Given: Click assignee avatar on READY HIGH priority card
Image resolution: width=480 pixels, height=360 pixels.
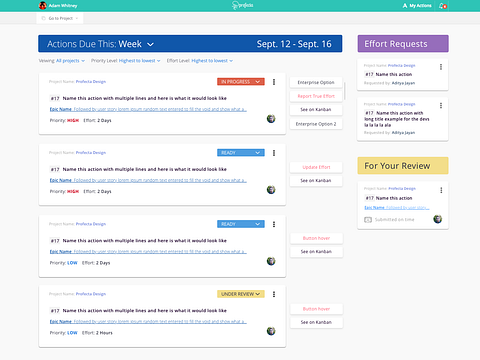Looking at the screenshot, I should click(271, 190).
